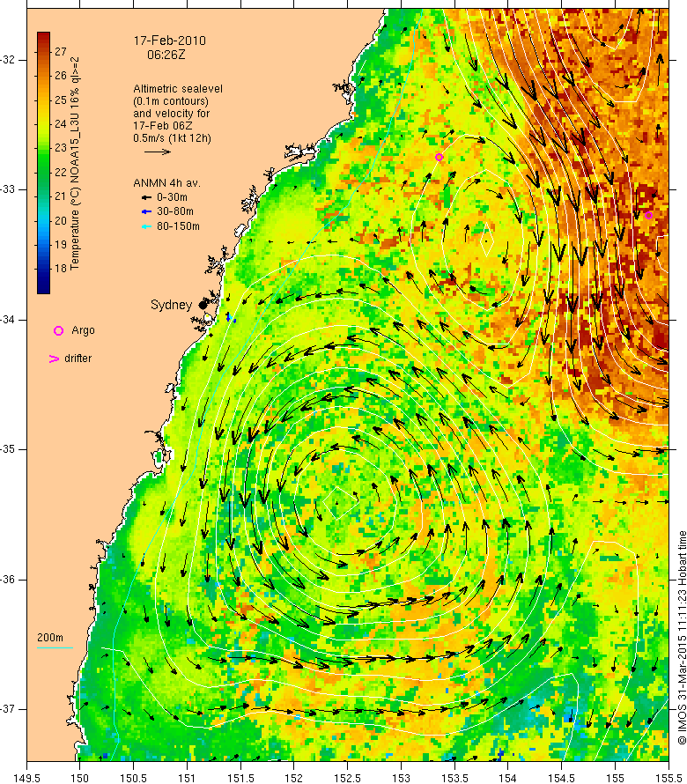
Task: Click the blue ANMN mooring arrow off Sydney
Action: (230, 317)
